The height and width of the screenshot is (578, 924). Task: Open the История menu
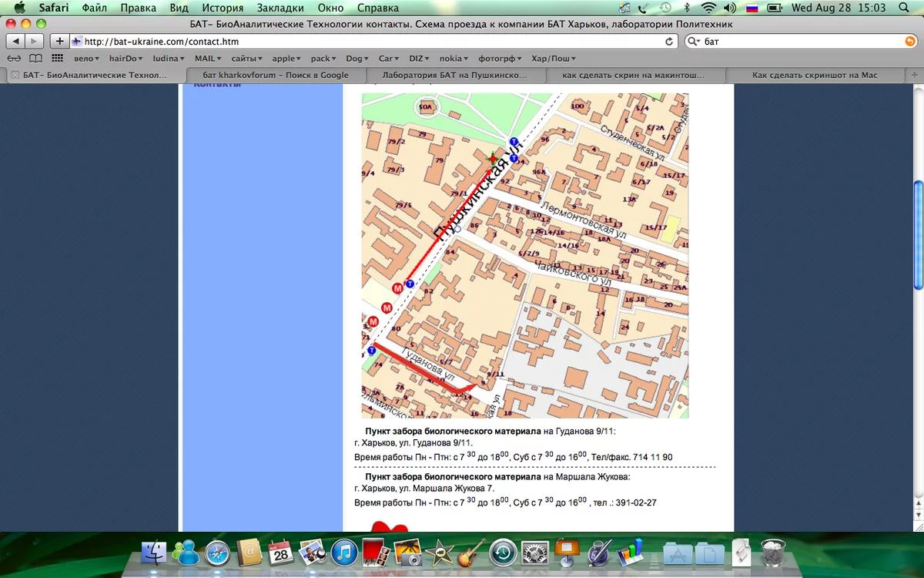click(x=223, y=8)
